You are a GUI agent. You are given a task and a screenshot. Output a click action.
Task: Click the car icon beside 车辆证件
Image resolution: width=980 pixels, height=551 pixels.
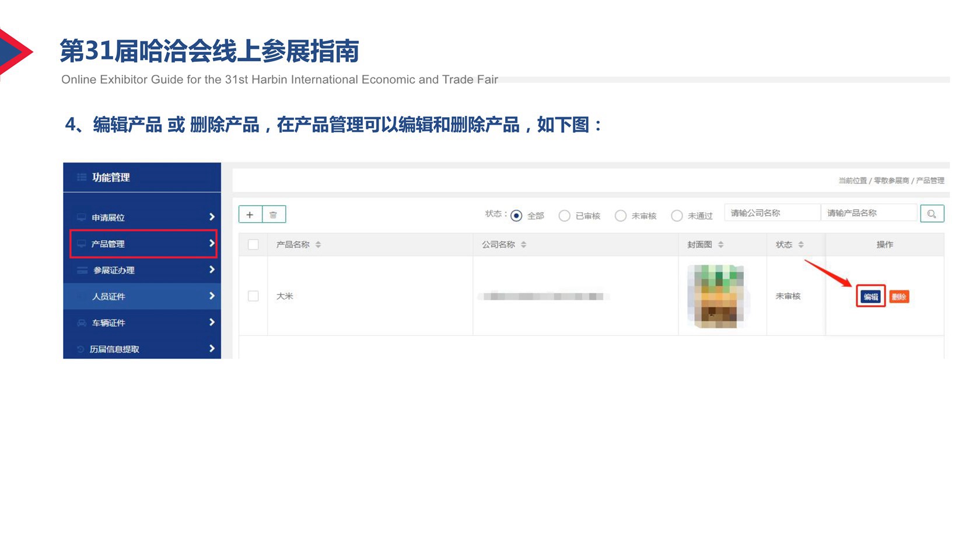point(82,322)
